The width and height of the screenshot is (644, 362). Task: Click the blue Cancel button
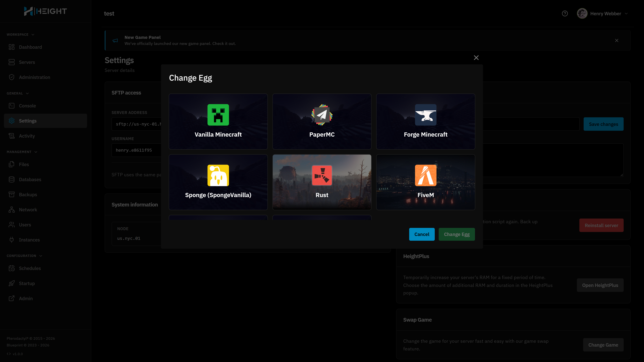(x=422, y=234)
